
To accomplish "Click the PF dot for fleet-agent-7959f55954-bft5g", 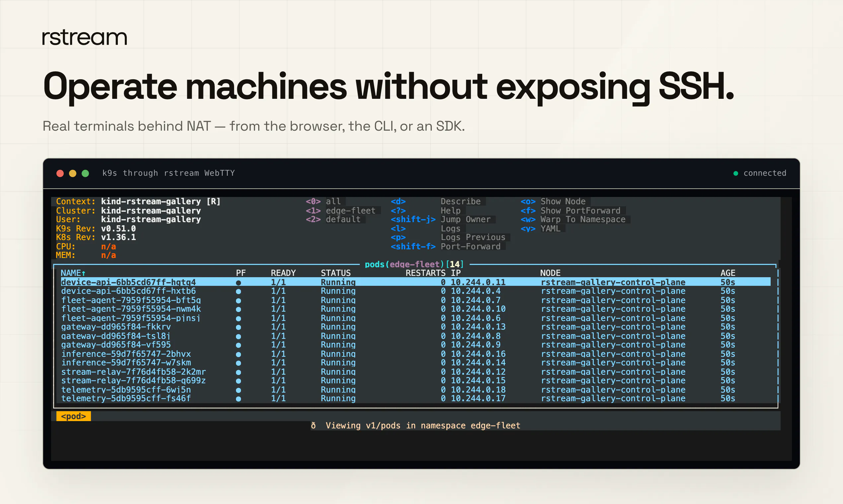I will pos(239,300).
